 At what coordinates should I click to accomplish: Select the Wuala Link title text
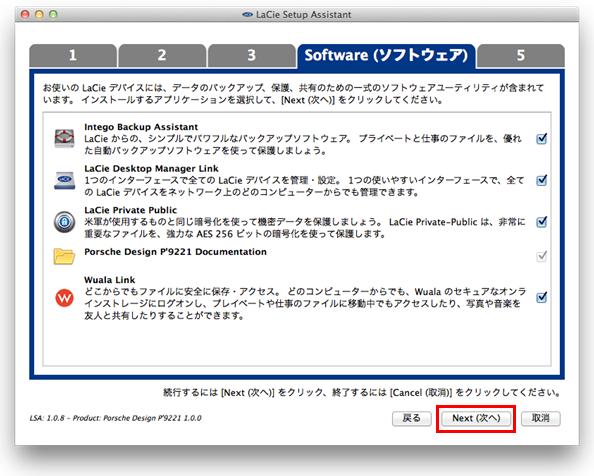(x=109, y=280)
